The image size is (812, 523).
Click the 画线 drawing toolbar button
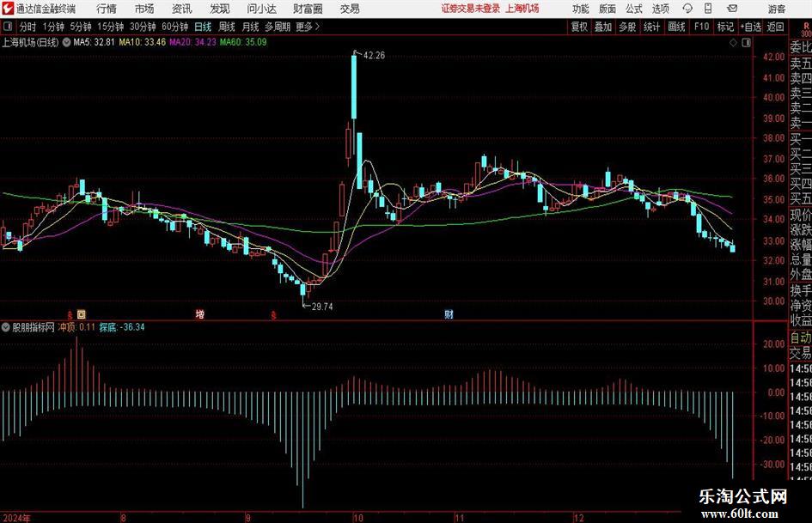676,27
